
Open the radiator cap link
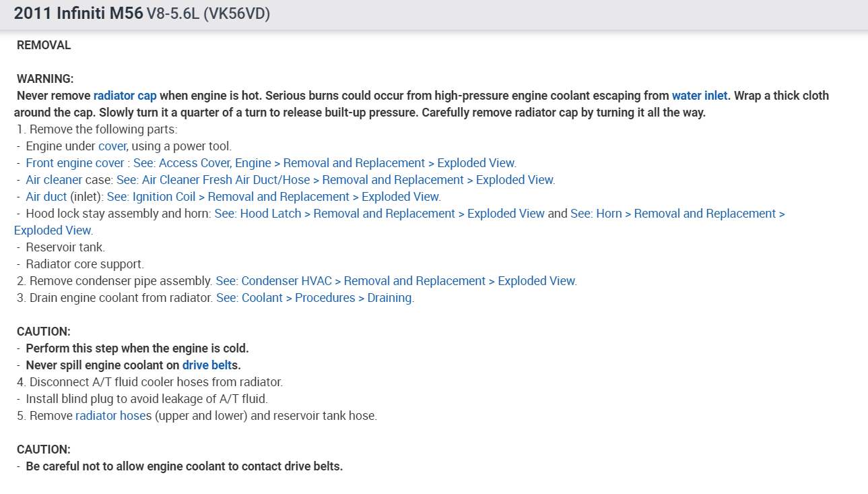(x=125, y=96)
